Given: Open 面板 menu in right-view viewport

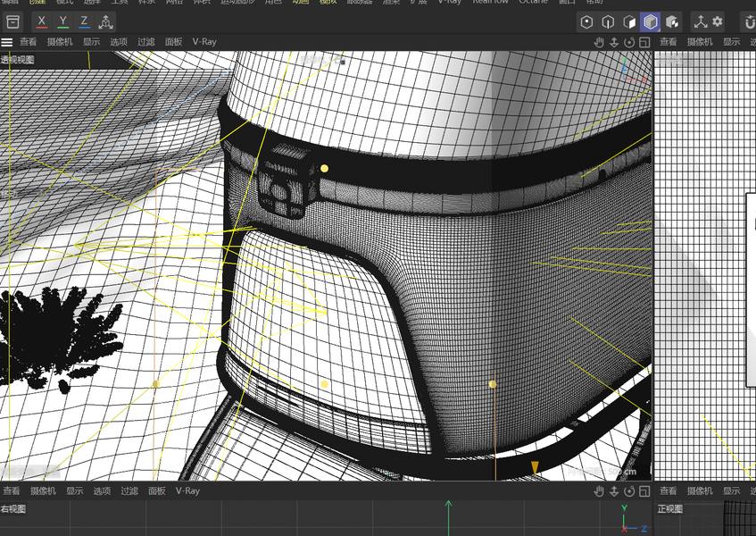Looking at the screenshot, I should tap(157, 491).
